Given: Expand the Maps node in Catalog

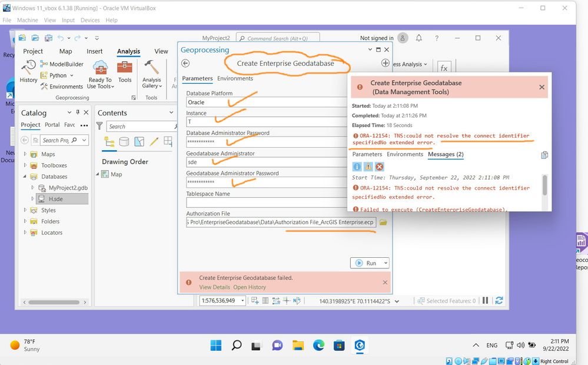Looking at the screenshot, I should [x=25, y=154].
